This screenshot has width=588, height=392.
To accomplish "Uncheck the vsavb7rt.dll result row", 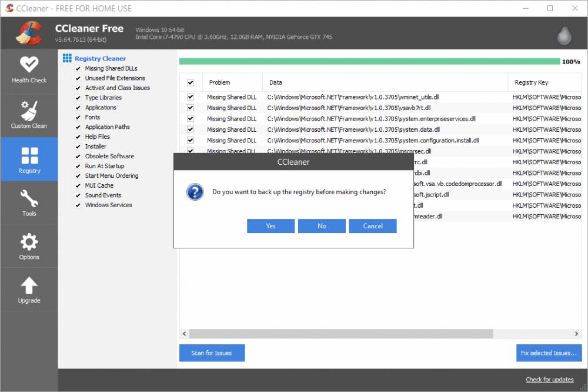I will (191, 108).
